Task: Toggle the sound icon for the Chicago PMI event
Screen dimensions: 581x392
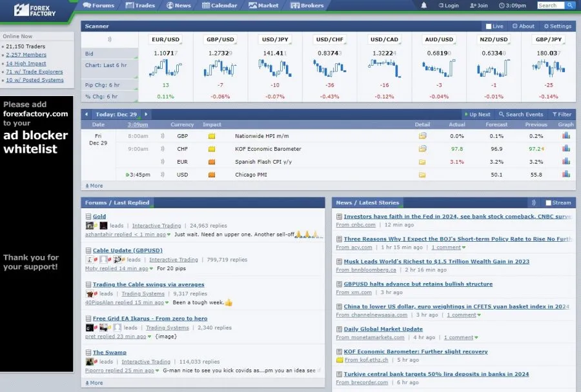Action: (162, 175)
